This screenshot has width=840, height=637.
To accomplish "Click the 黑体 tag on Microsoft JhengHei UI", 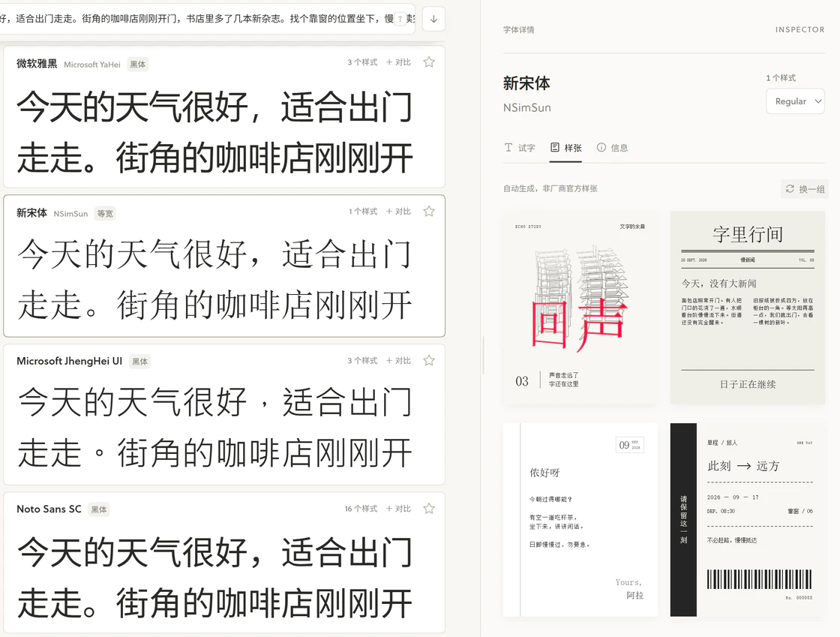I will click(139, 362).
